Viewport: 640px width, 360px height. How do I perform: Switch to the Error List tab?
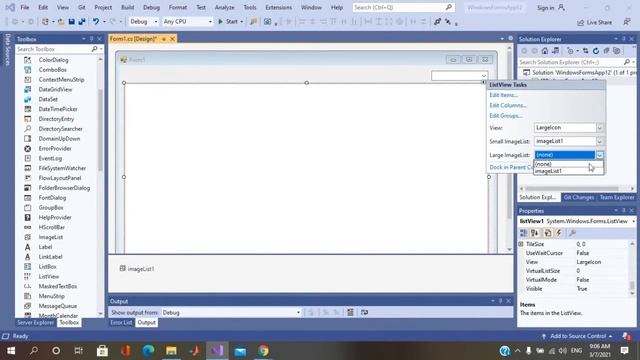121,322
